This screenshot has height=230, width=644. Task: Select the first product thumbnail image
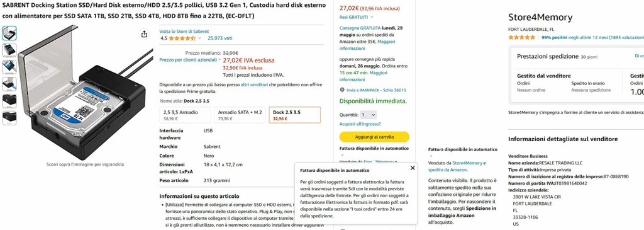[x=9, y=33]
